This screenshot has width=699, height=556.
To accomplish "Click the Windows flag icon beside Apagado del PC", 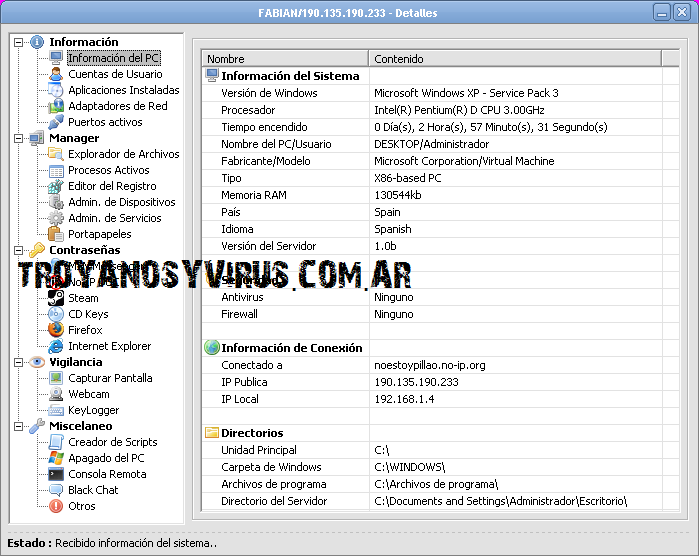I will (x=56, y=458).
